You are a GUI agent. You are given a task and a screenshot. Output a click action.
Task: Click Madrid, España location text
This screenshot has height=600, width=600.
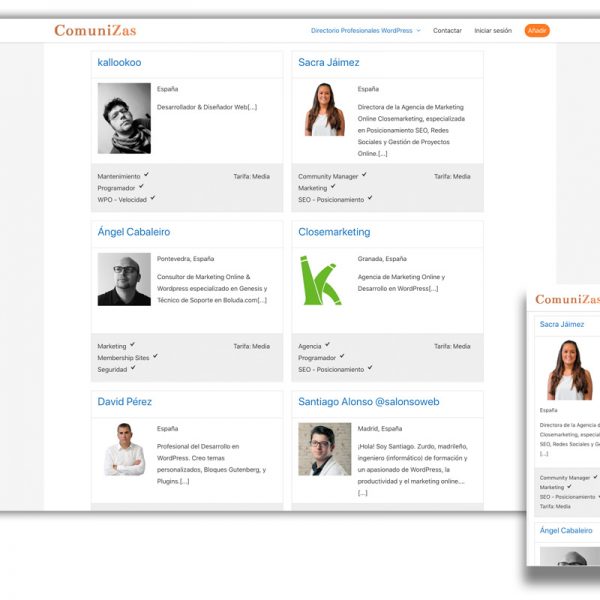[380, 429]
